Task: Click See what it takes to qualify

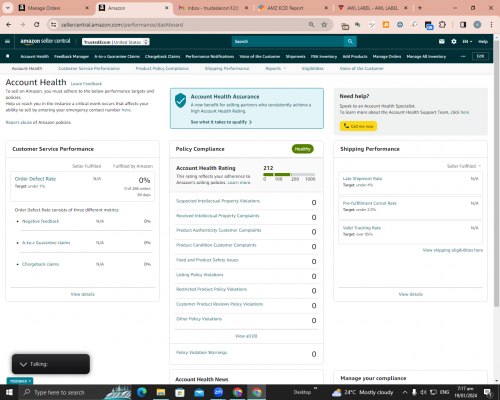Action: click(x=221, y=122)
